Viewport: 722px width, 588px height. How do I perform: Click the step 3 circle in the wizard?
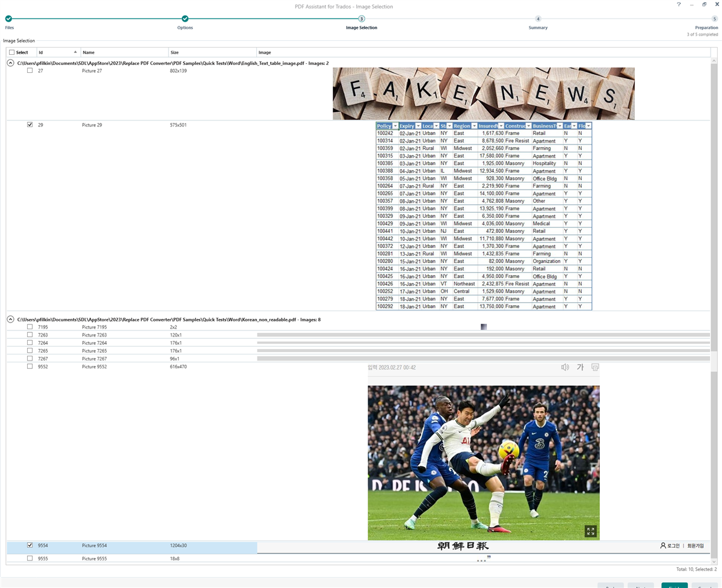point(362,19)
